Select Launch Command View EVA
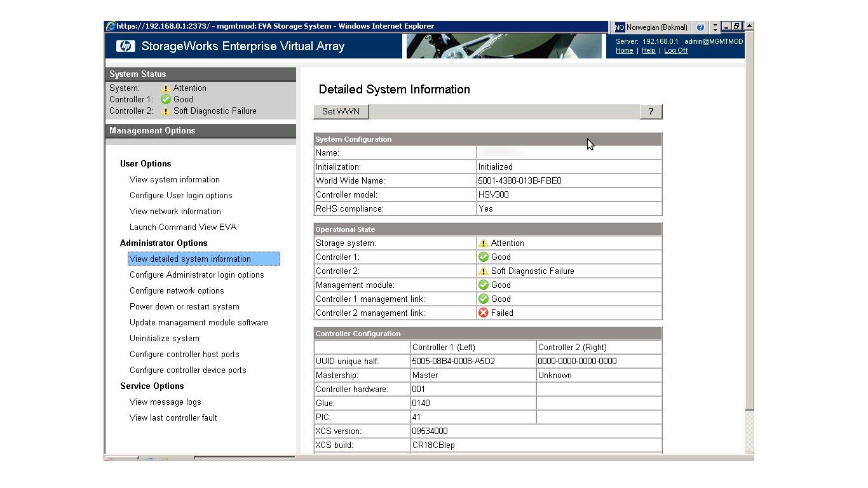 click(x=183, y=227)
